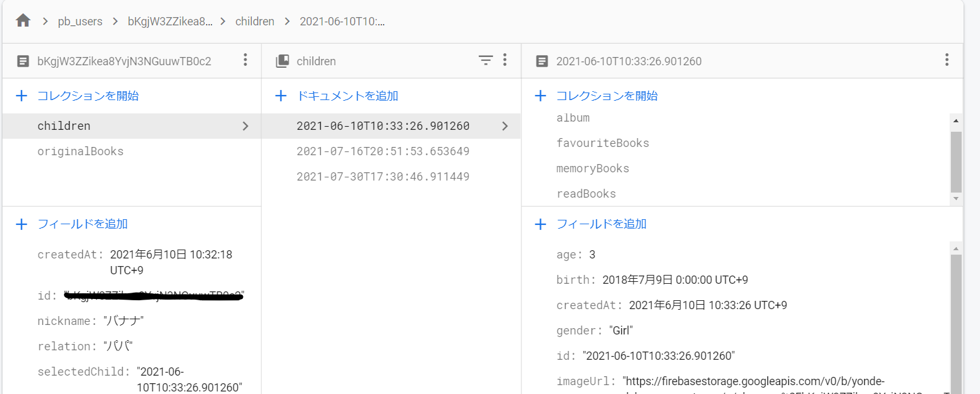This screenshot has width=980, height=394.
Task: Click the document icon beside bKgjW3ZZikea8YvjN3NGuuwTB0c2
Action: tap(23, 61)
